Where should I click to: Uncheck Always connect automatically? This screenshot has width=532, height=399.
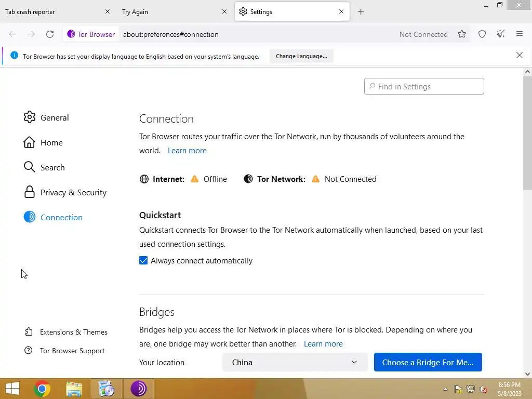pos(143,261)
